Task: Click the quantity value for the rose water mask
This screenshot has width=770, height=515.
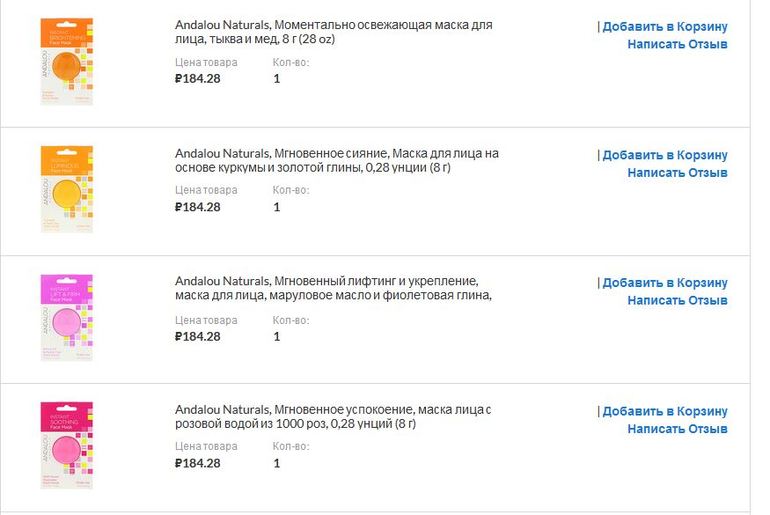Action: click(277, 463)
